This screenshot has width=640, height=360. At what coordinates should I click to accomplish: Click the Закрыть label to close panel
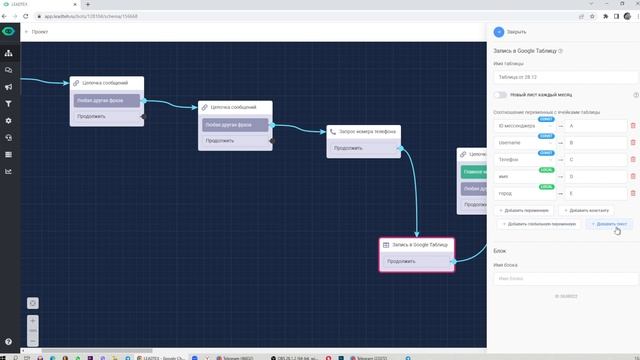point(516,32)
